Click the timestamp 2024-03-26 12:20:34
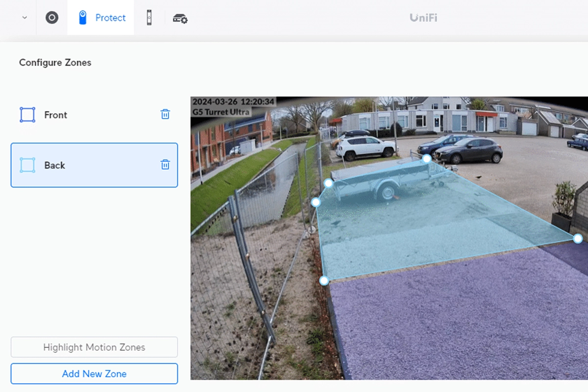This screenshot has width=588, height=392. click(233, 102)
